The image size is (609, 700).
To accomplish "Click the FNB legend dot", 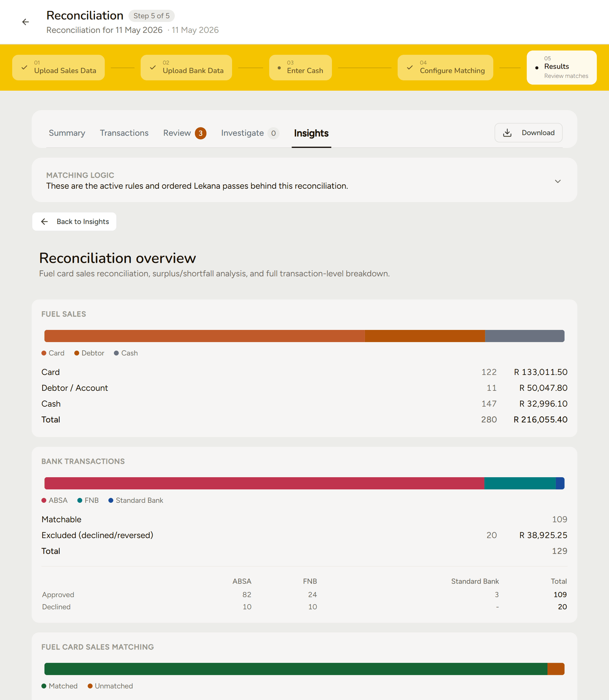I will [80, 500].
